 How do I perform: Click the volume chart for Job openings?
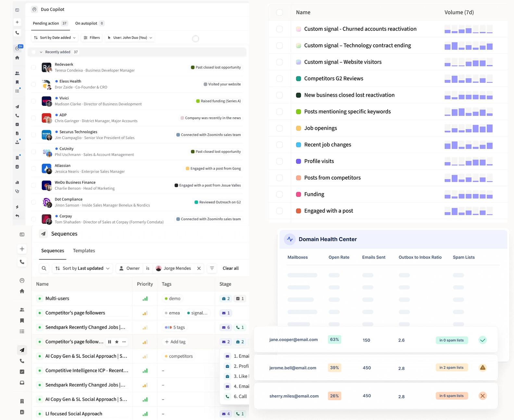pyautogui.click(x=469, y=128)
